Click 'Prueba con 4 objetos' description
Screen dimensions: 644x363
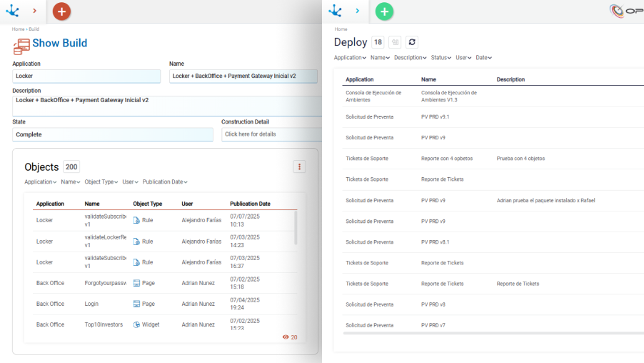(x=520, y=159)
